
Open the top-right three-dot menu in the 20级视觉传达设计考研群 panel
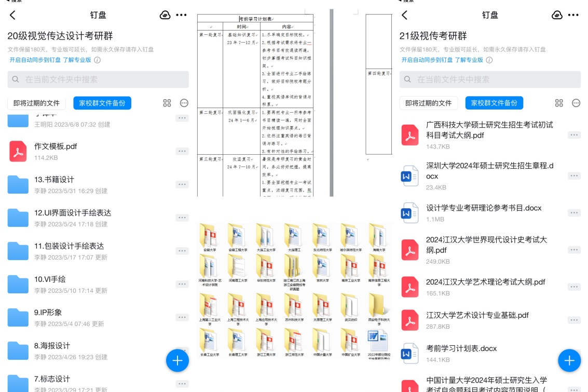pos(181,15)
